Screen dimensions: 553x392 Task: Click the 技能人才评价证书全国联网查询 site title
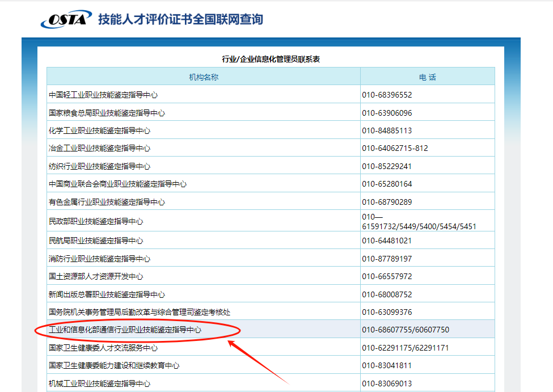tap(180, 19)
